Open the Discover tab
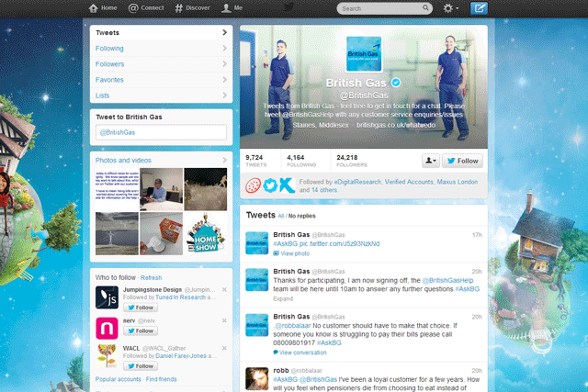588x392 pixels. 192,8
